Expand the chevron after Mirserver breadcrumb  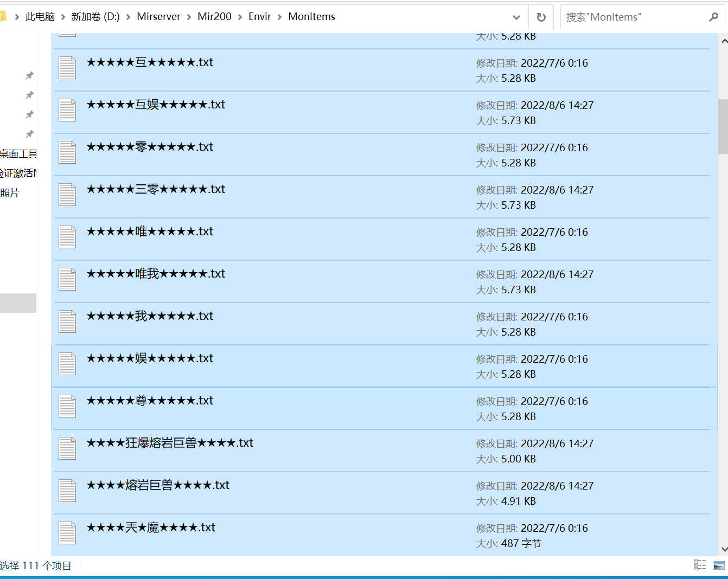point(189,17)
